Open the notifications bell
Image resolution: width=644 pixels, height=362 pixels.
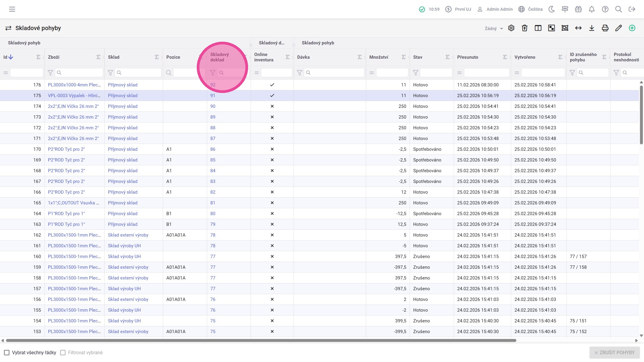coord(592,9)
